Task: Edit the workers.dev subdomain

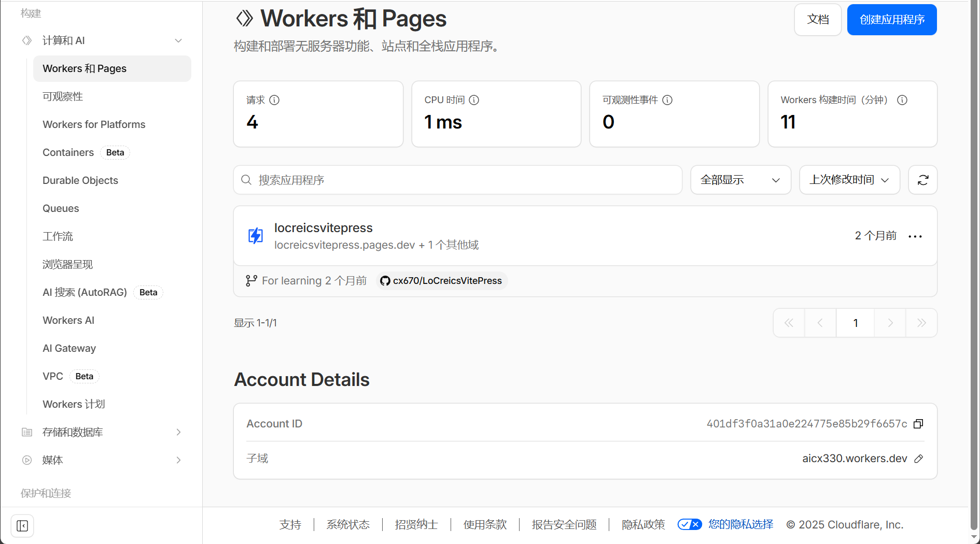Action: 918,459
